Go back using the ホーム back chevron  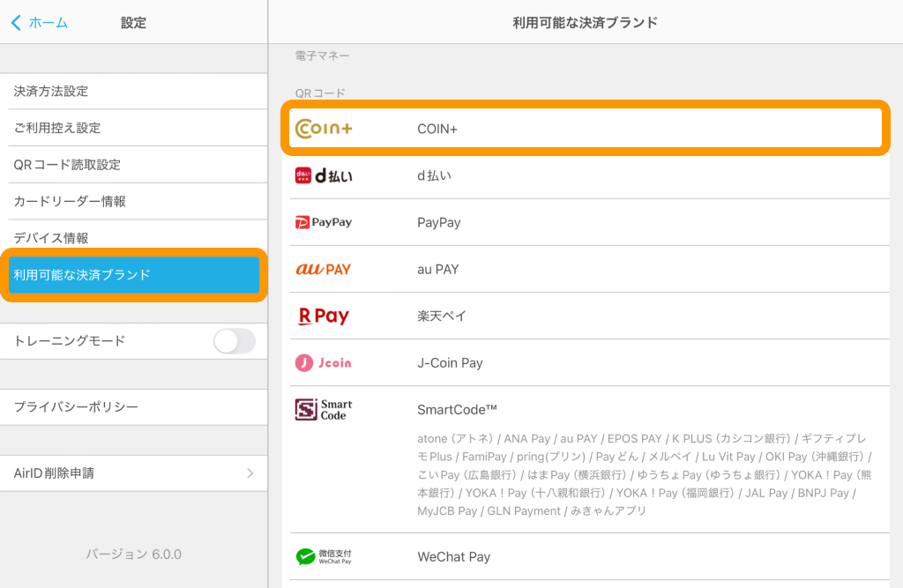(x=17, y=23)
